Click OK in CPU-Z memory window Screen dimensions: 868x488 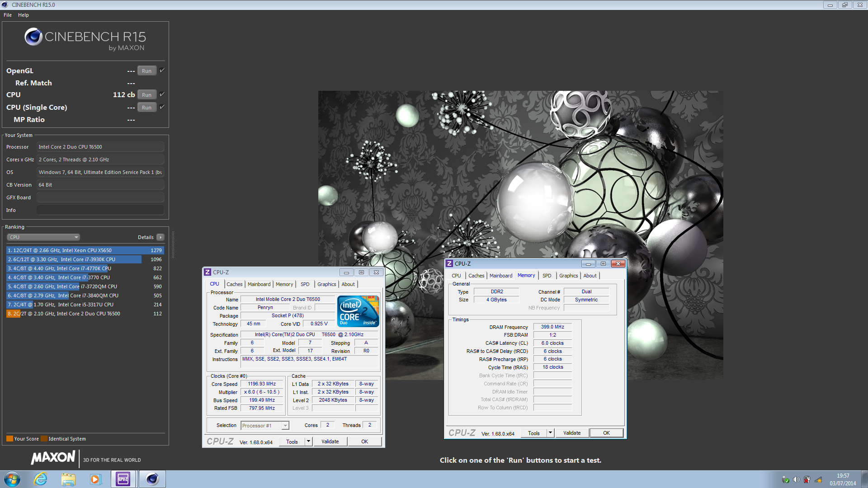607,433
